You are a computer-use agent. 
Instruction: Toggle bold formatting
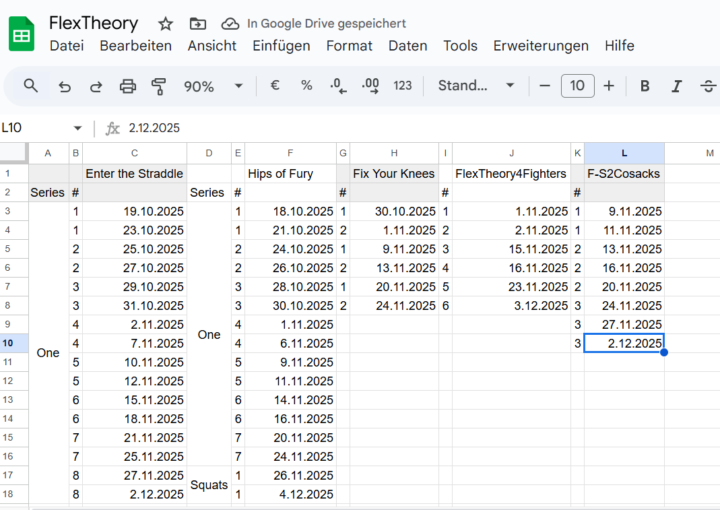point(645,86)
